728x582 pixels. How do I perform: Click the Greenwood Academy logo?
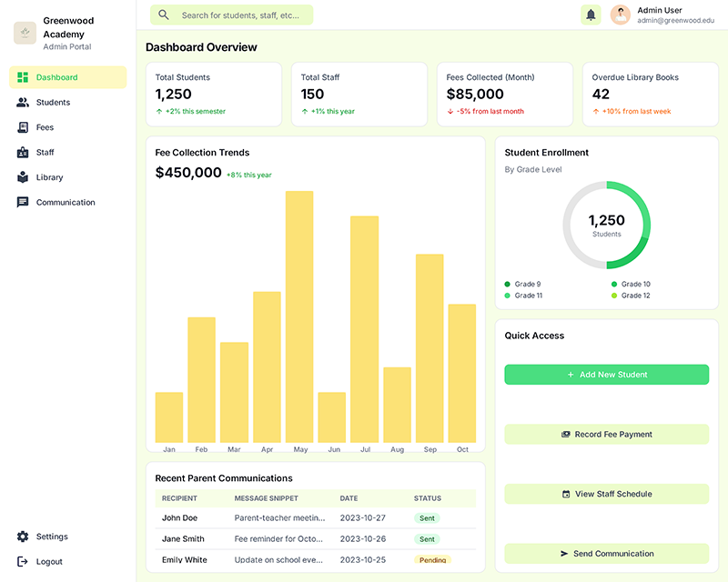pos(24,33)
